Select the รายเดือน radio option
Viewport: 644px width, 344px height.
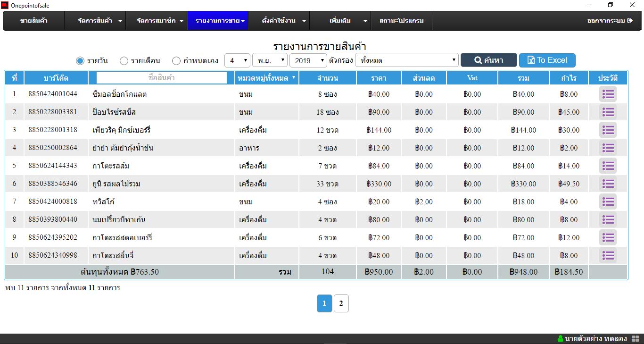click(x=124, y=60)
